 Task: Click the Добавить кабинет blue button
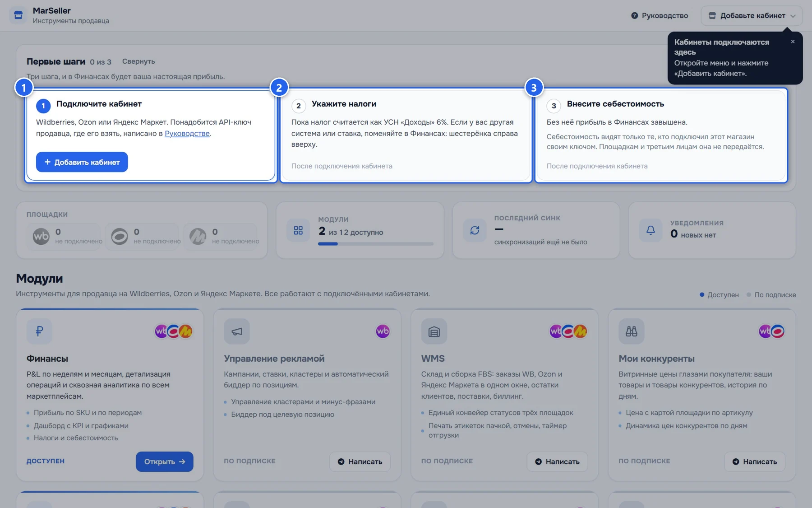[x=82, y=162]
